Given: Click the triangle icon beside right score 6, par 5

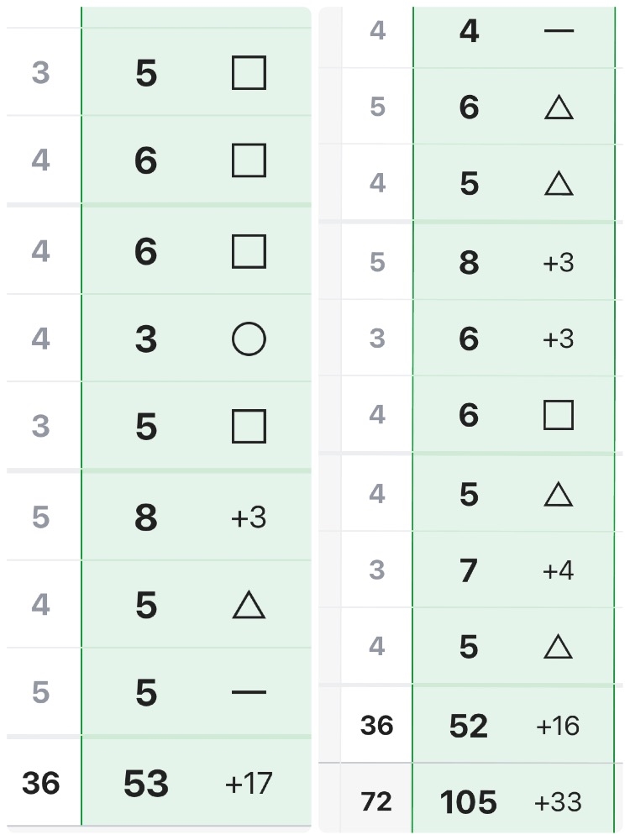Looking at the screenshot, I should pyautogui.click(x=559, y=108).
